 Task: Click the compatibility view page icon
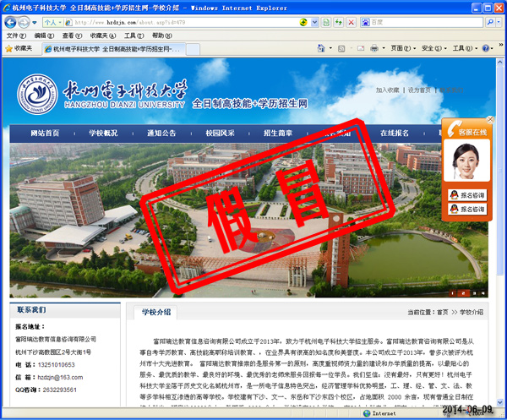[326, 22]
